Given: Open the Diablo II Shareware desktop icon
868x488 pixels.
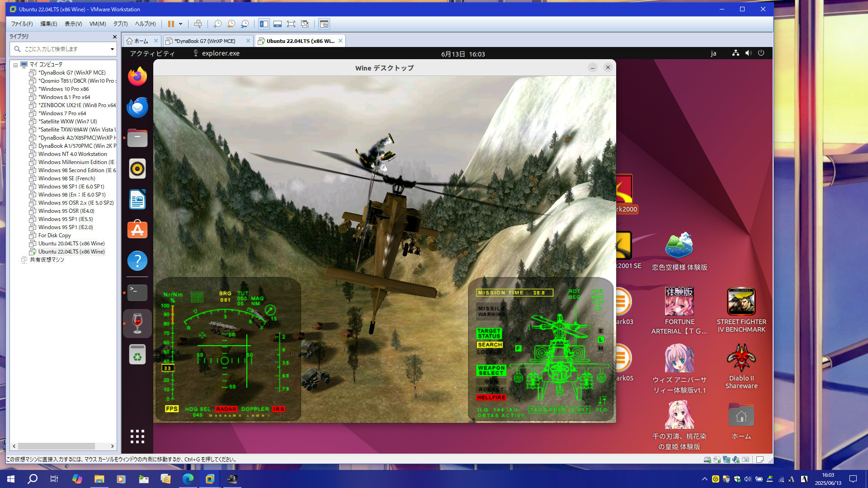Looking at the screenshot, I should 741,366.
